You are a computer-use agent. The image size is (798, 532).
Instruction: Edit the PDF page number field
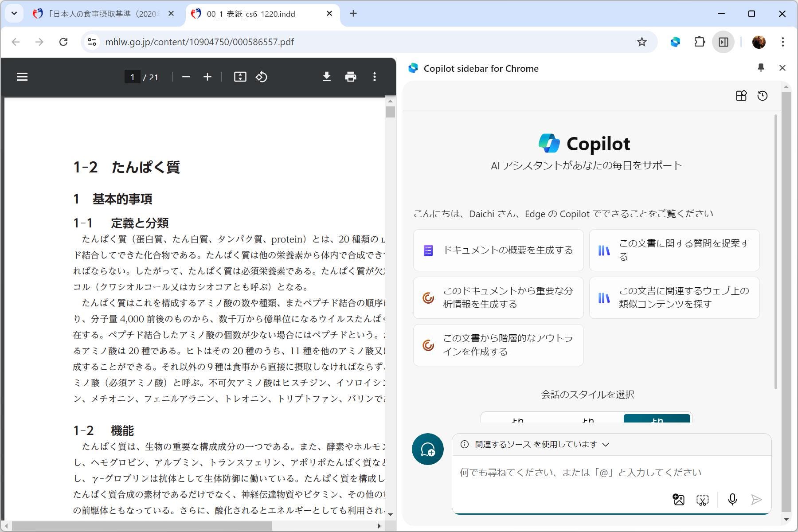pyautogui.click(x=132, y=77)
